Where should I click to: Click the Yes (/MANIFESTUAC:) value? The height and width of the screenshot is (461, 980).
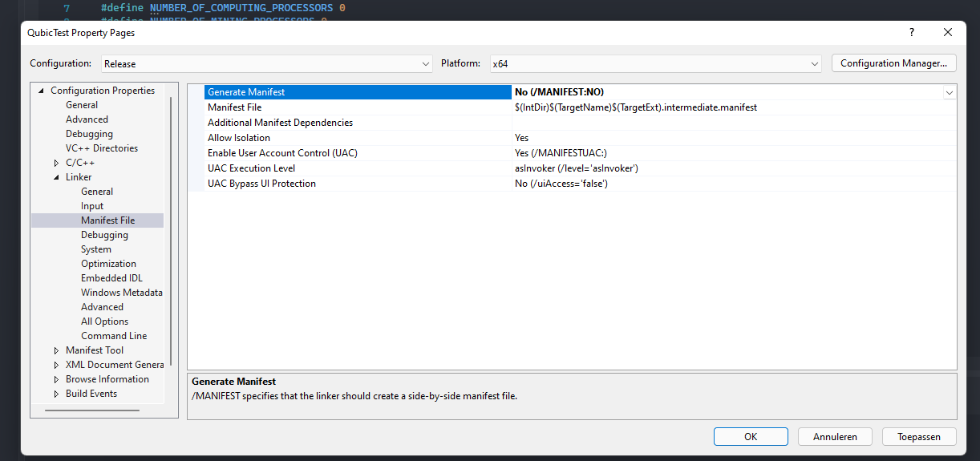tap(561, 153)
